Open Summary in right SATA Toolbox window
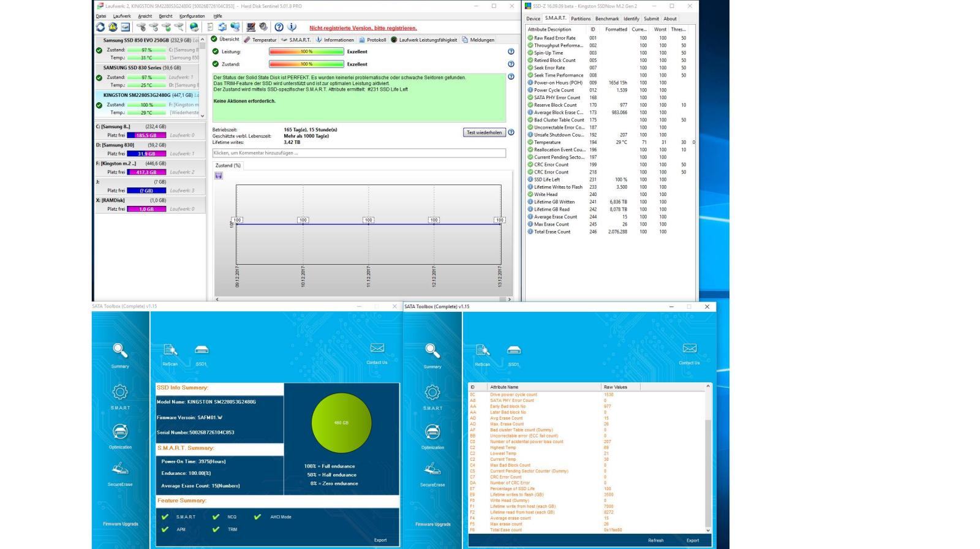The height and width of the screenshot is (549, 980). click(432, 355)
